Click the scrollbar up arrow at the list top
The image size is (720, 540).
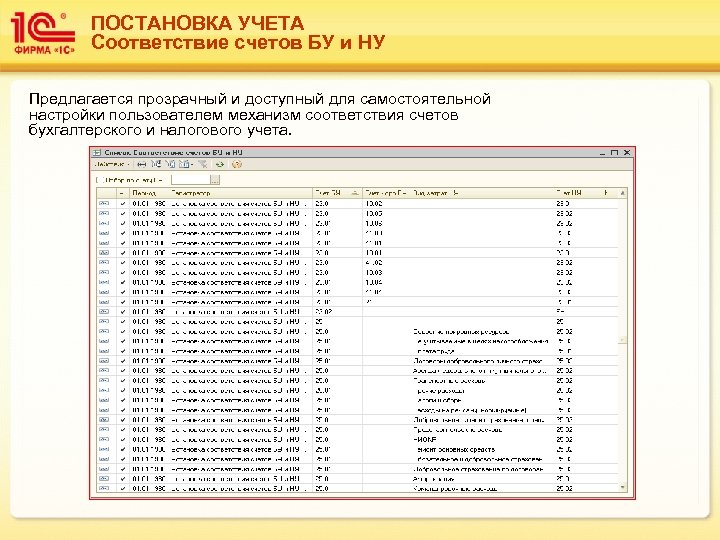pos(623,193)
